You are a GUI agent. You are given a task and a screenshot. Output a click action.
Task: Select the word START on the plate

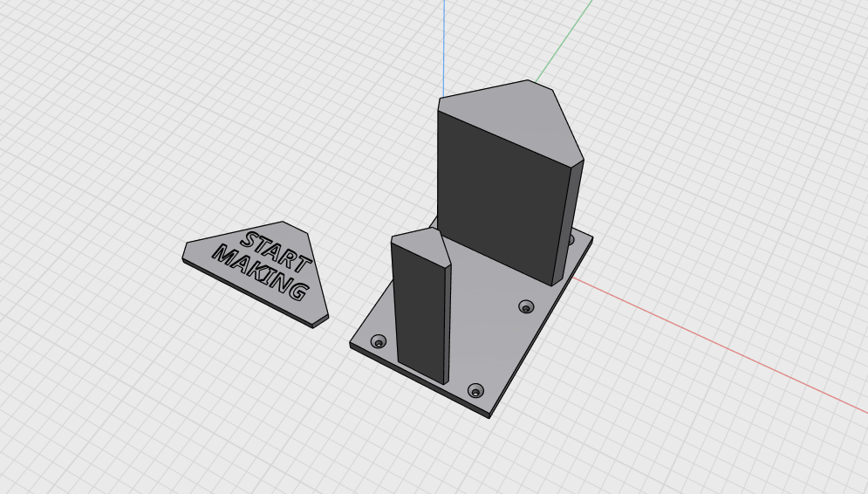pyautogui.click(x=277, y=252)
